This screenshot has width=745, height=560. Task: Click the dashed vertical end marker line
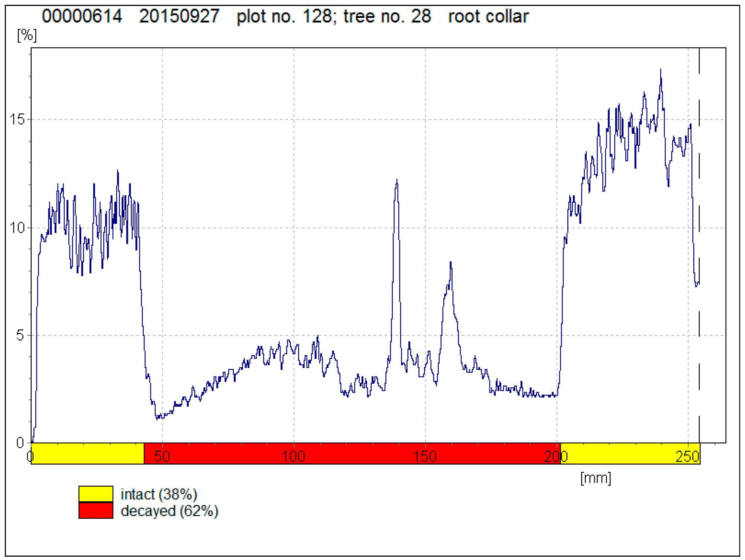pyautogui.click(x=699, y=245)
